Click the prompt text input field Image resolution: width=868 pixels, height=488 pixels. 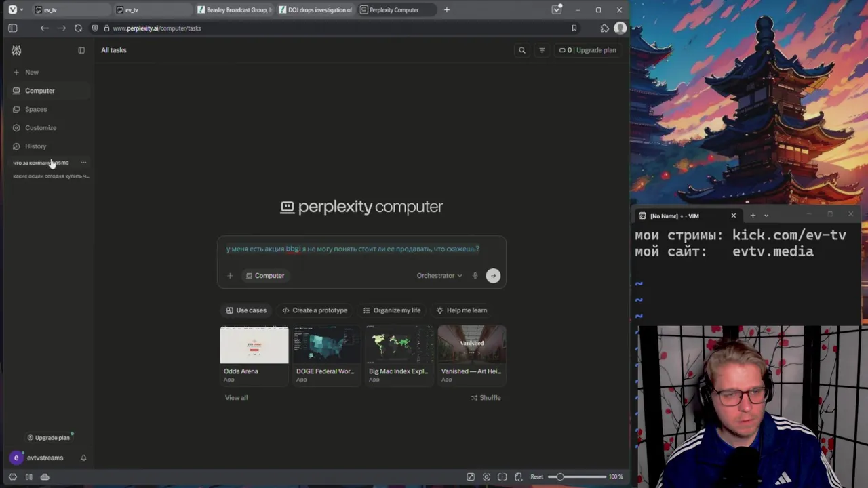(x=361, y=249)
